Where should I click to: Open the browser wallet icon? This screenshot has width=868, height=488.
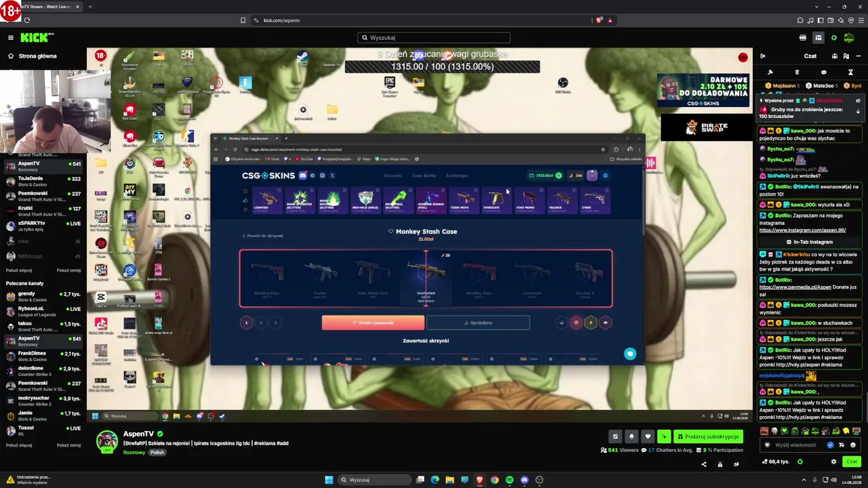pos(830,20)
